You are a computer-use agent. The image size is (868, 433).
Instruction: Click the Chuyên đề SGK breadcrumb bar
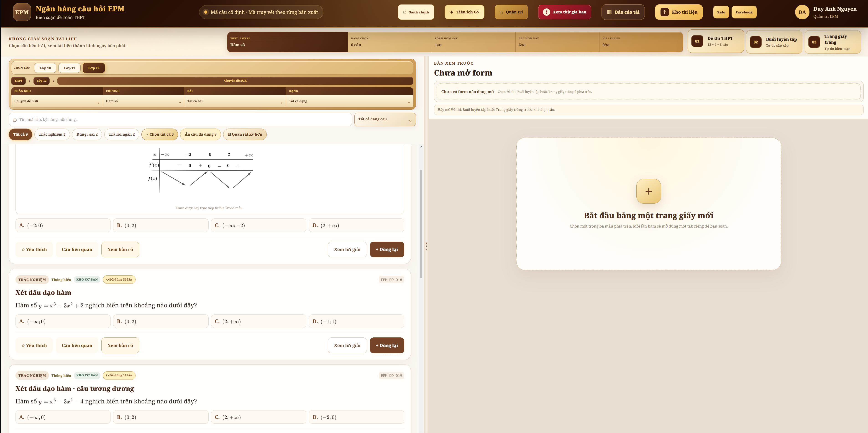point(235,81)
